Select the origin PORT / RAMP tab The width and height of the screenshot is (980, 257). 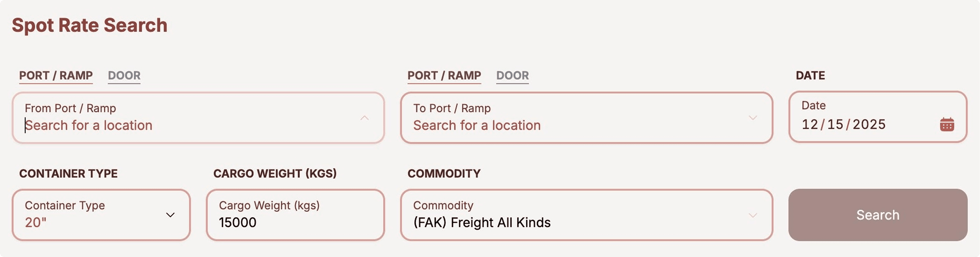[56, 75]
